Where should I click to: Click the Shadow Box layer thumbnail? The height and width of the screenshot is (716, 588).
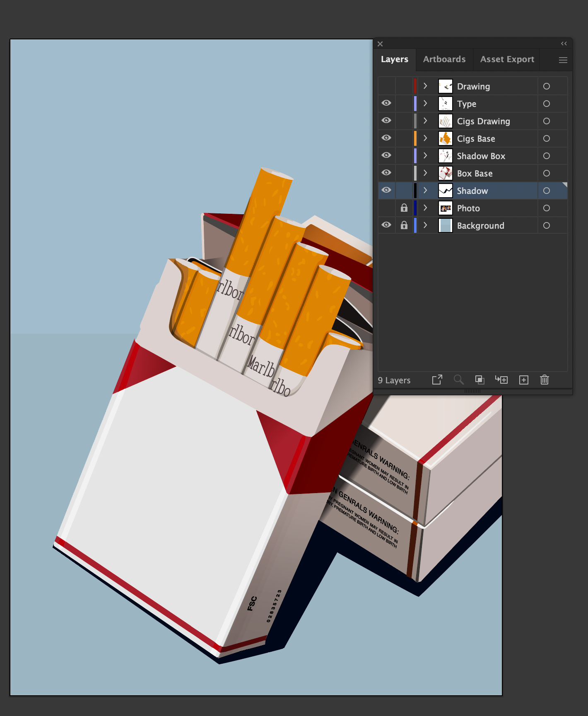[x=446, y=156]
